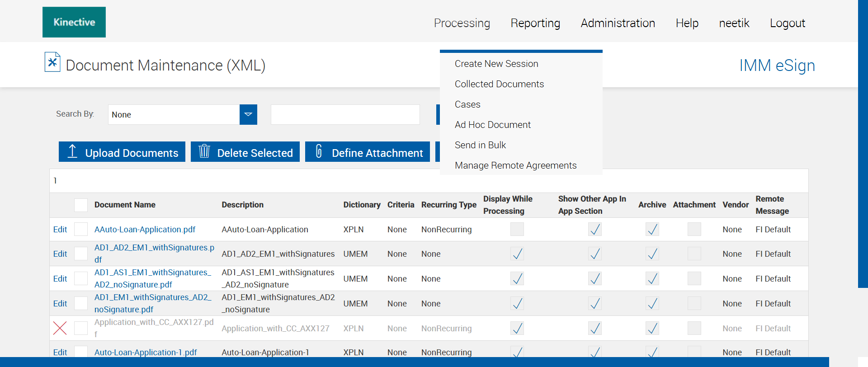This screenshot has height=367, width=868.
Task: Select the AAuto-Loan-Application.pdf row checkbox
Action: click(81, 230)
